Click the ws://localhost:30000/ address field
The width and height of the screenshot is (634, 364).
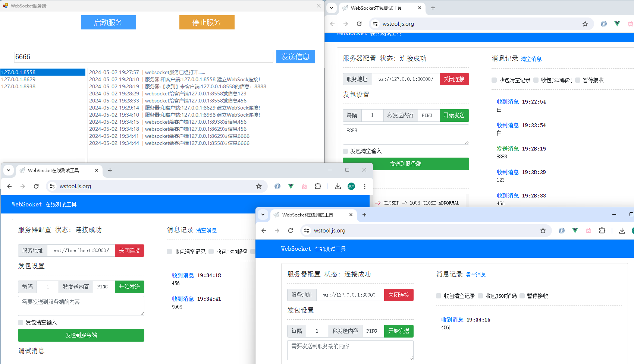pyautogui.click(x=81, y=250)
